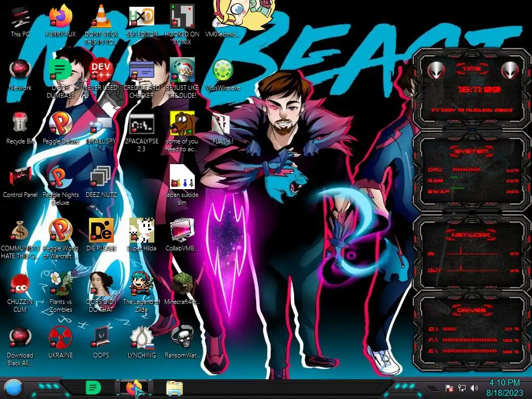Viewport: 532px width, 399px height.
Task: Click the SYSTEM widget header
Action: [472, 151]
